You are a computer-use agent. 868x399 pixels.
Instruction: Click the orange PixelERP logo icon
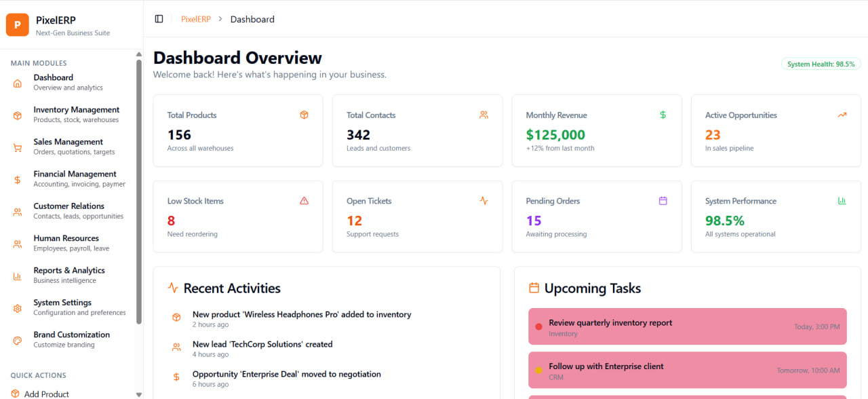pyautogui.click(x=18, y=25)
